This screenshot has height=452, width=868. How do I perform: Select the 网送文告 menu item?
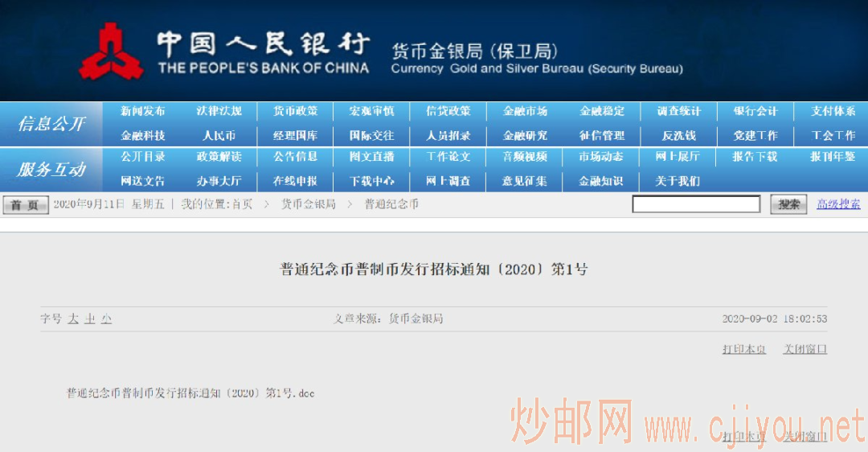click(143, 181)
